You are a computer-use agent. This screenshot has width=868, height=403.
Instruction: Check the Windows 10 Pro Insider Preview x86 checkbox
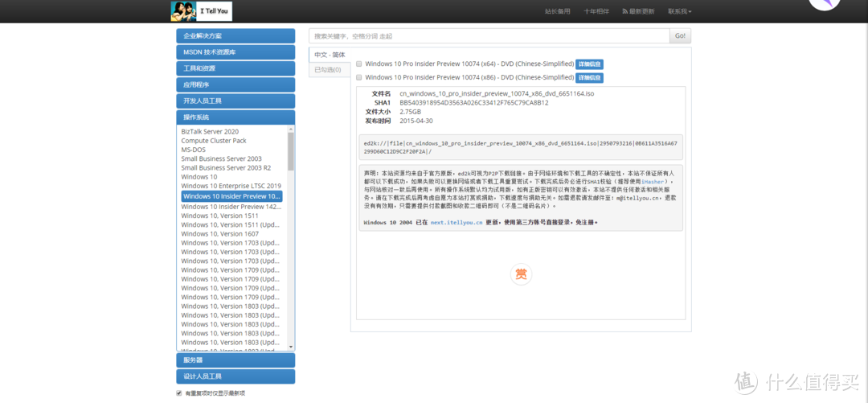click(359, 77)
